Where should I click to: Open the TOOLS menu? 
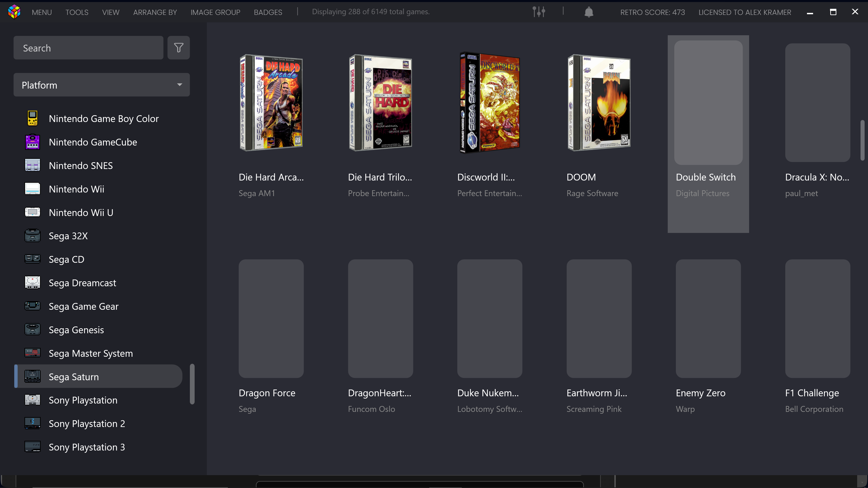[77, 12]
